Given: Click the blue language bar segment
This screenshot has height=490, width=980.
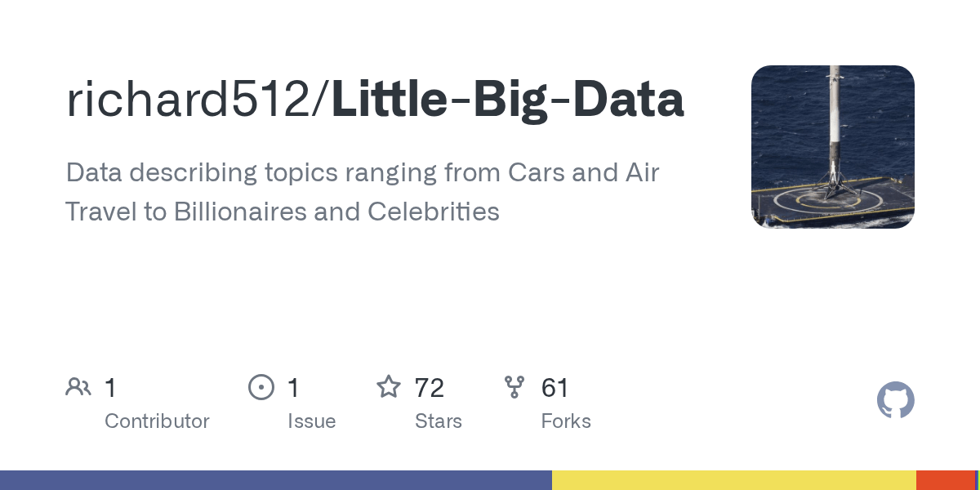Looking at the screenshot, I should (276, 480).
